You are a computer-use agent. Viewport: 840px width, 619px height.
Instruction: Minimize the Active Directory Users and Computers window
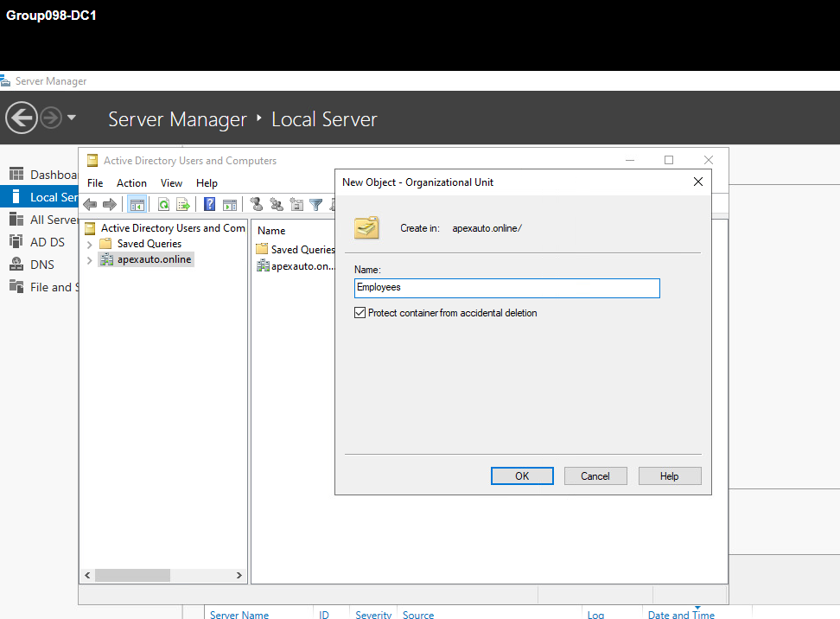click(630, 160)
